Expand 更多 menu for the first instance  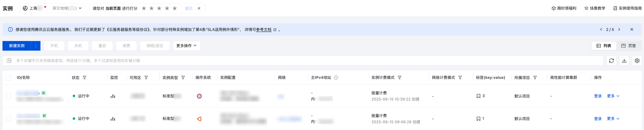click(x=613, y=96)
